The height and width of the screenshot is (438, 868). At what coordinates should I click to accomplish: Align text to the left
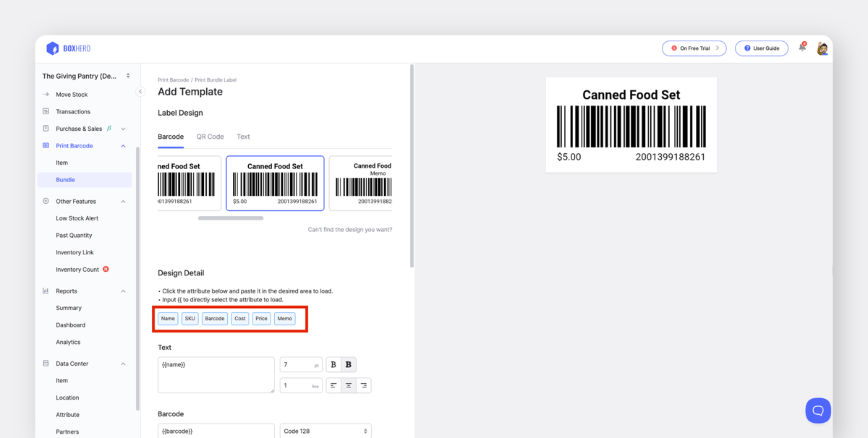[x=333, y=385]
